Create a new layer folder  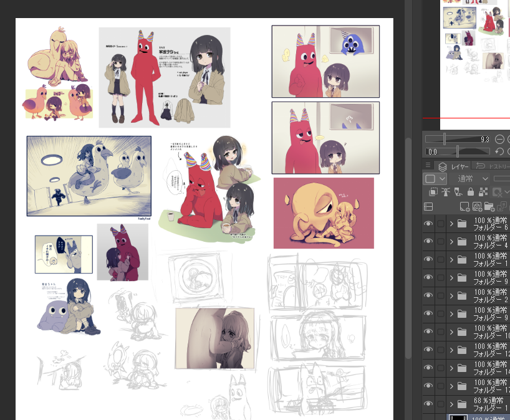[x=489, y=206]
